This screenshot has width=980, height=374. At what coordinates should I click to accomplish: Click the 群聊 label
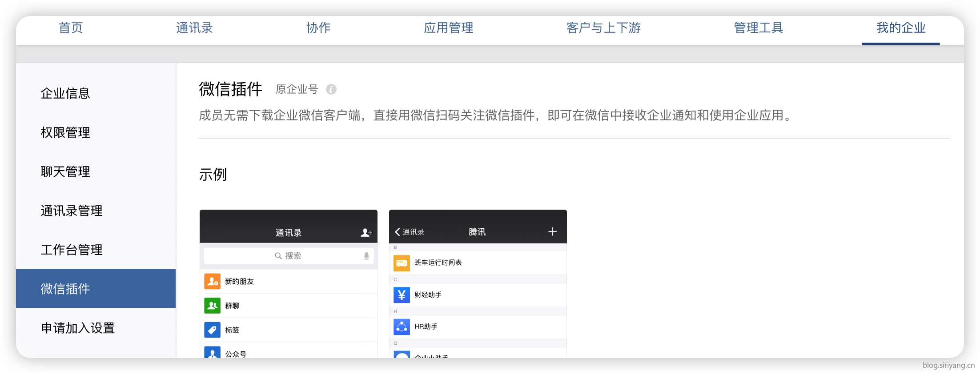coord(232,306)
